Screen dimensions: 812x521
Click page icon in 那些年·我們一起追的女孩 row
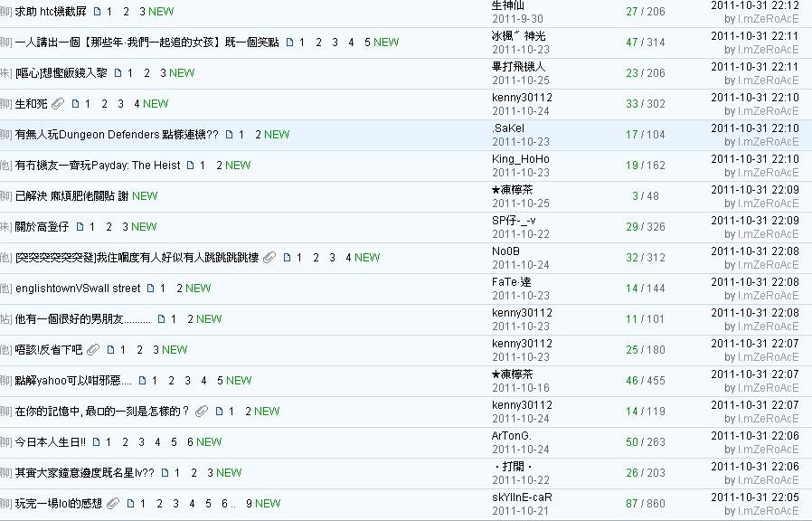pos(290,43)
